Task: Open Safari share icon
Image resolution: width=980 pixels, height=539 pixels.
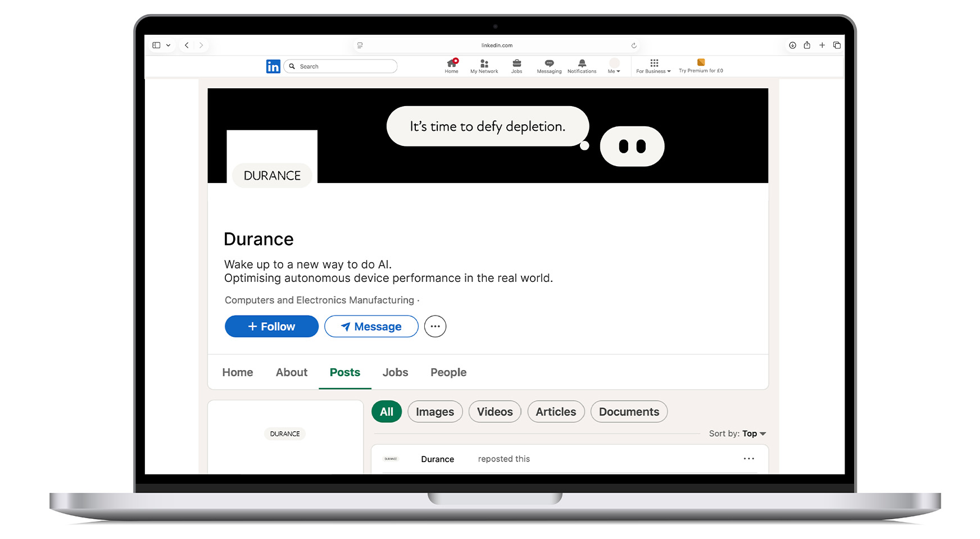Action: [x=807, y=45]
